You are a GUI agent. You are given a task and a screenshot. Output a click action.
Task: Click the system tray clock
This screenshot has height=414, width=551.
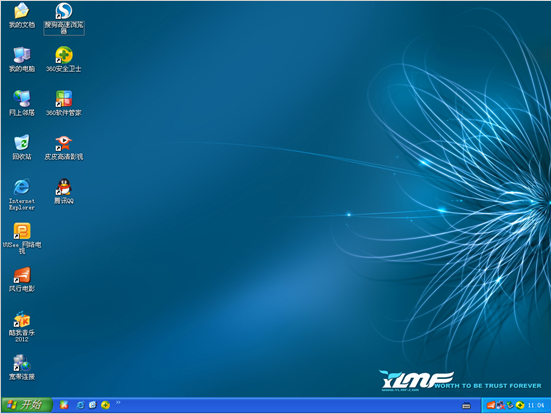coord(536,406)
